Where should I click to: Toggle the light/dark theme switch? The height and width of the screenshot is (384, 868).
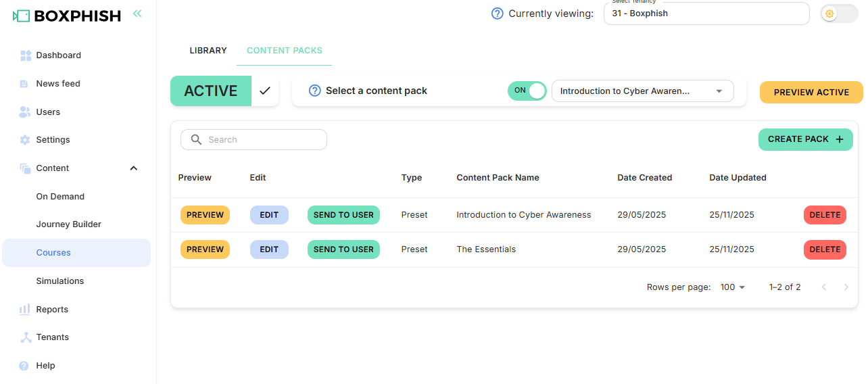coord(838,14)
